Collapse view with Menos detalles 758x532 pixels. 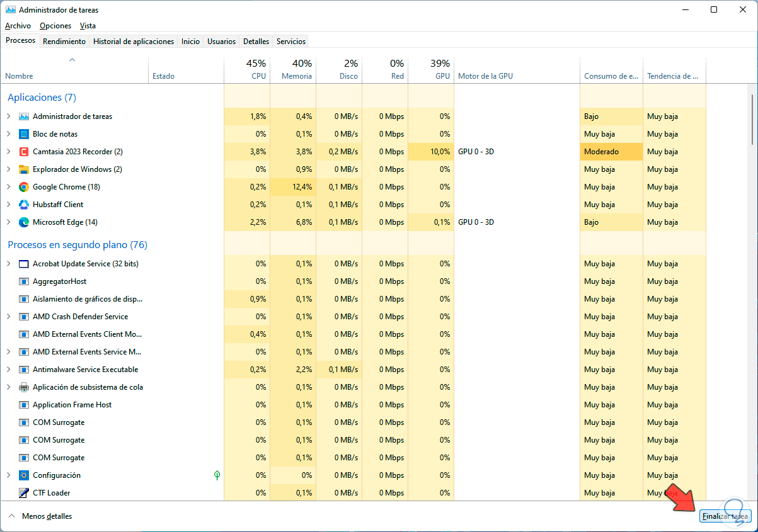40,516
